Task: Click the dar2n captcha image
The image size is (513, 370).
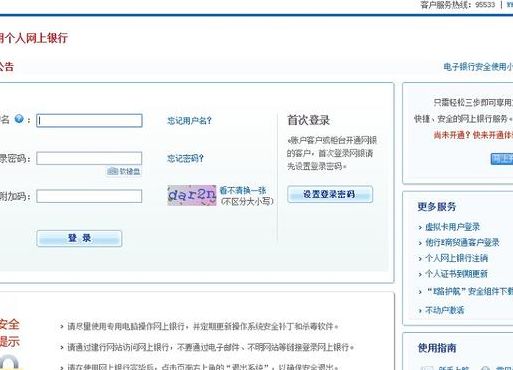Action: [192, 195]
